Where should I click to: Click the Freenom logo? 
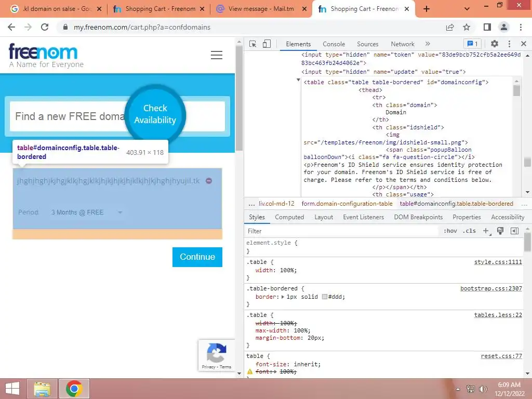(46, 56)
